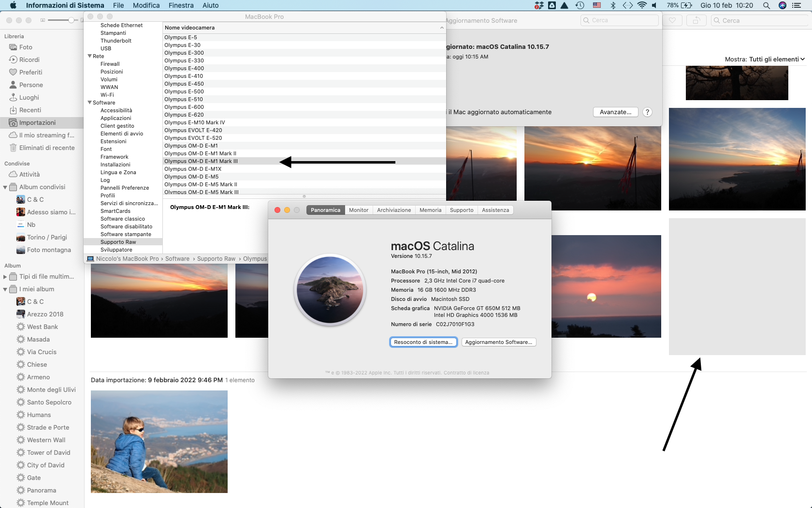812x508 pixels.
Task: Collapse the Software section in System Information
Action: coord(89,103)
